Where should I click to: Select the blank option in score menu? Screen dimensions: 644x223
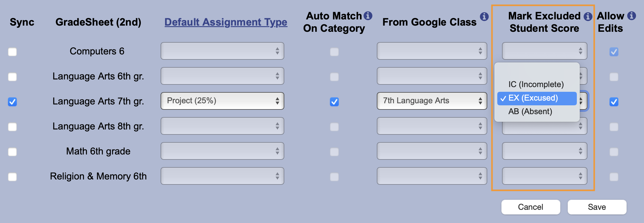tap(536, 71)
